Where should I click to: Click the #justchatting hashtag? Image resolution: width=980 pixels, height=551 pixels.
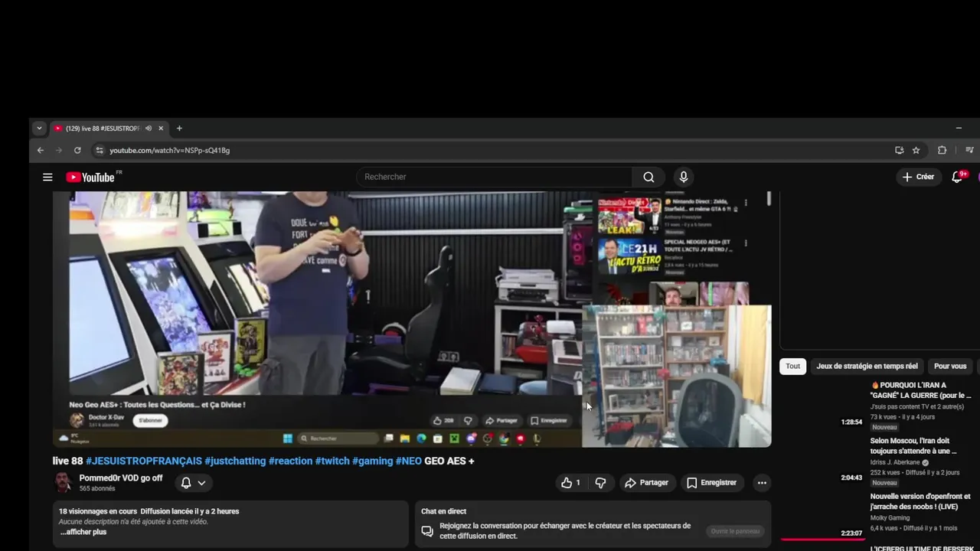[x=235, y=461]
